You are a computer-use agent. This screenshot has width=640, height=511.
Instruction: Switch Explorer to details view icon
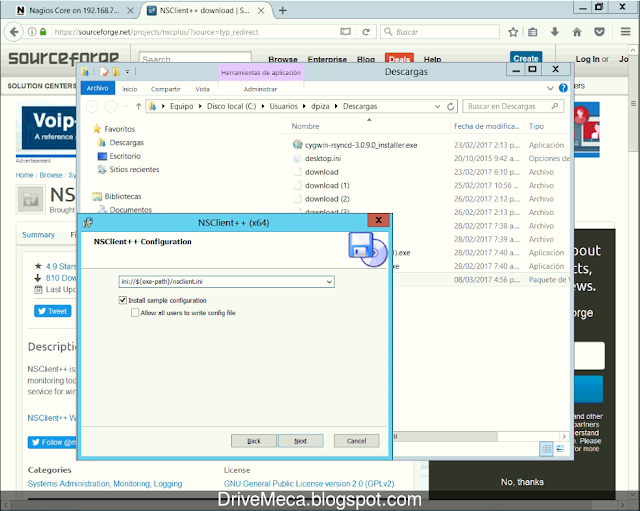546,449
